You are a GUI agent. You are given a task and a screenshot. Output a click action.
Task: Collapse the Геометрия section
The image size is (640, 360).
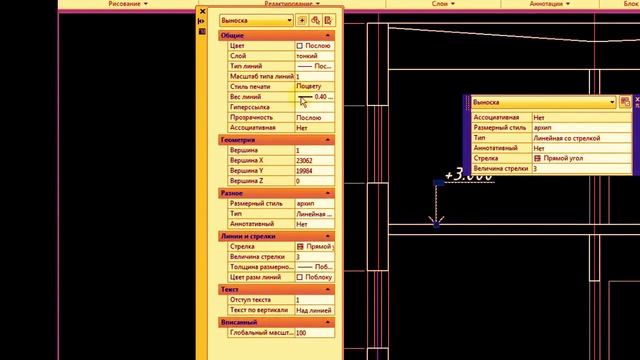click(x=327, y=140)
